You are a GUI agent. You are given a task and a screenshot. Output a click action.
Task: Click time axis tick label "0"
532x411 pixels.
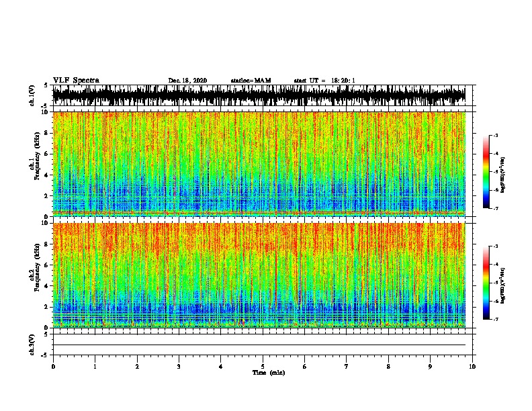(53, 367)
